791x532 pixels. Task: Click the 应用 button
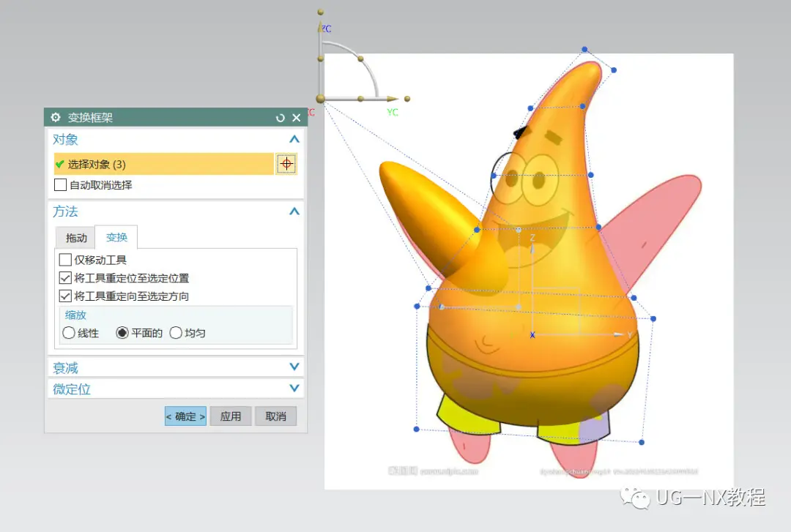pyautogui.click(x=231, y=416)
